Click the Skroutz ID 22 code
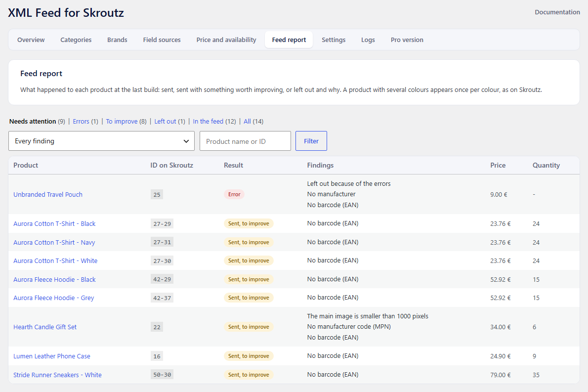 157,327
